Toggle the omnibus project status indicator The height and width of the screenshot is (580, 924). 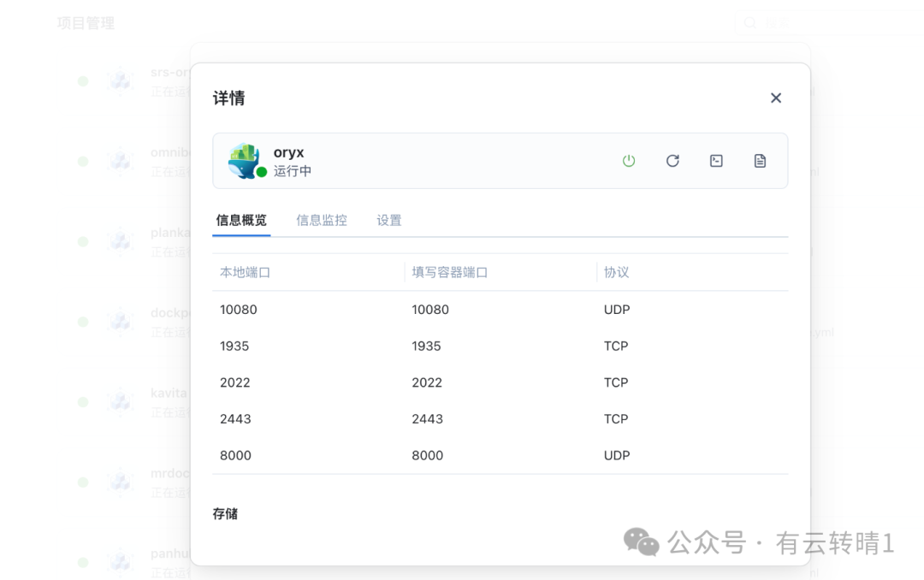coord(83,161)
